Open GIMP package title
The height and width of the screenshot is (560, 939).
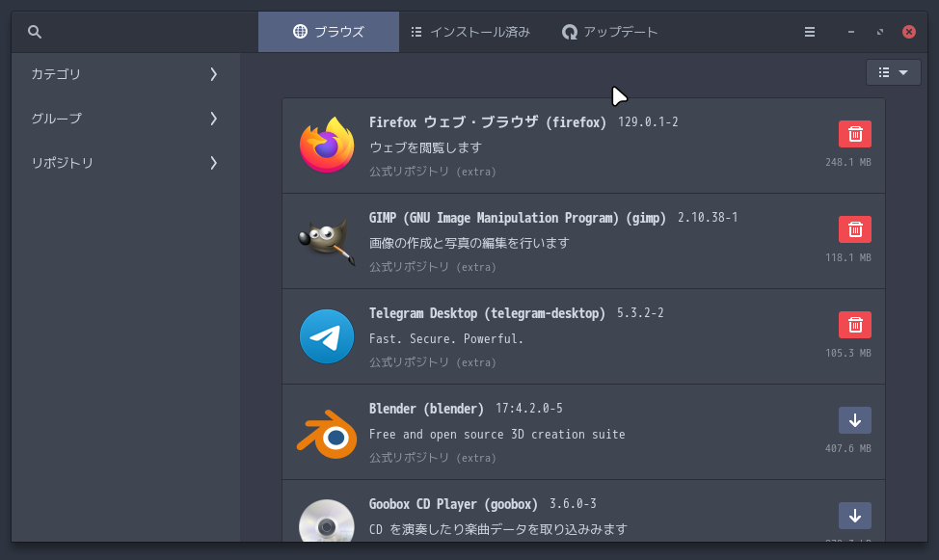tap(518, 218)
